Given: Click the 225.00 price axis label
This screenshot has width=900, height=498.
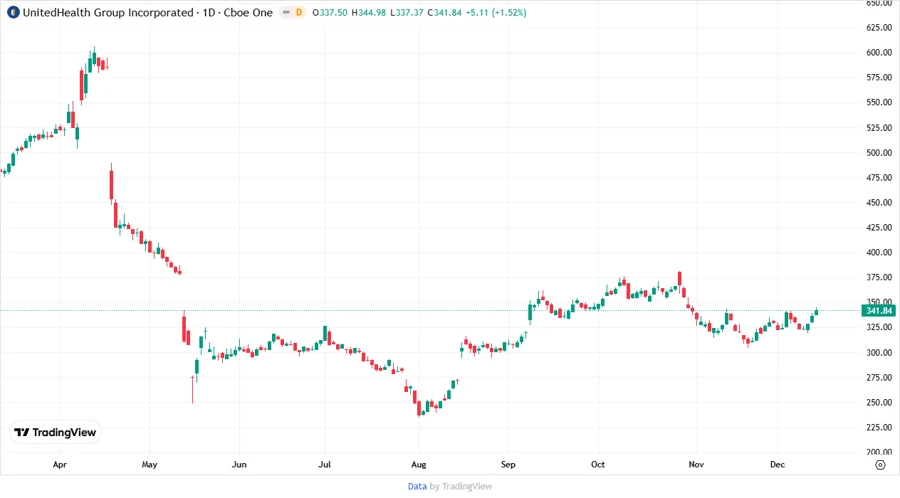Looking at the screenshot, I should pos(879,427).
